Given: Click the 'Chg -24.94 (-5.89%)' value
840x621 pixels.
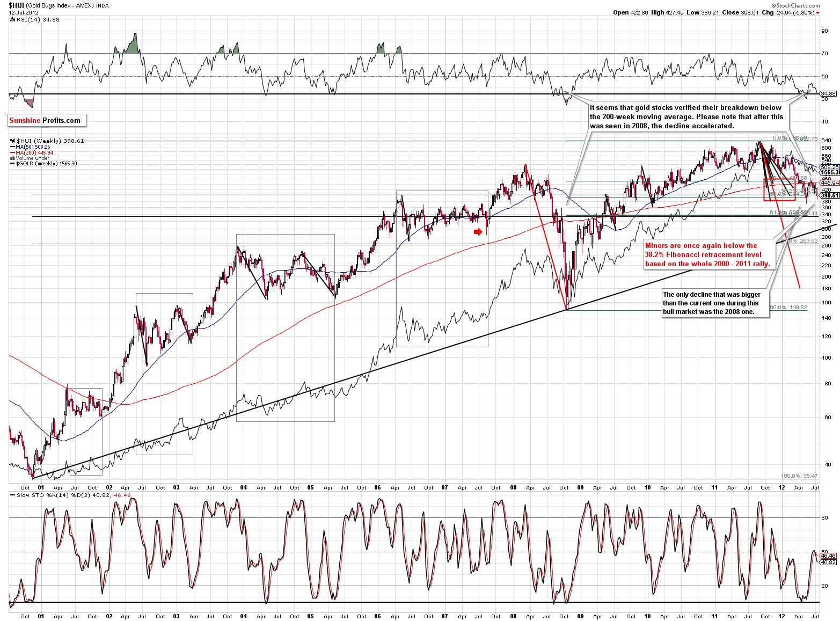Looking at the screenshot, I should 787,12.
